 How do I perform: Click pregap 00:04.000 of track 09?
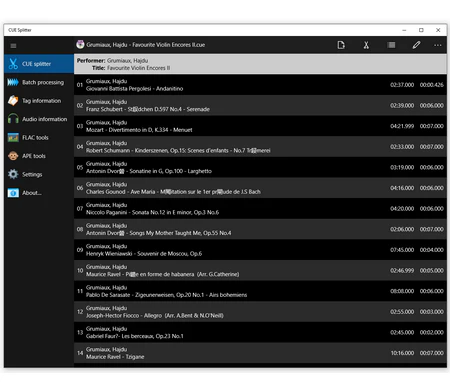pyautogui.click(x=432, y=250)
